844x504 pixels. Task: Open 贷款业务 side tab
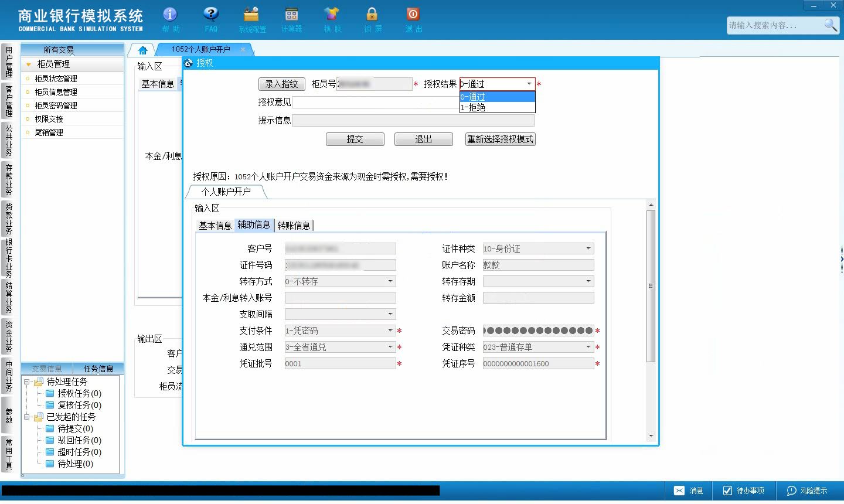[8, 219]
